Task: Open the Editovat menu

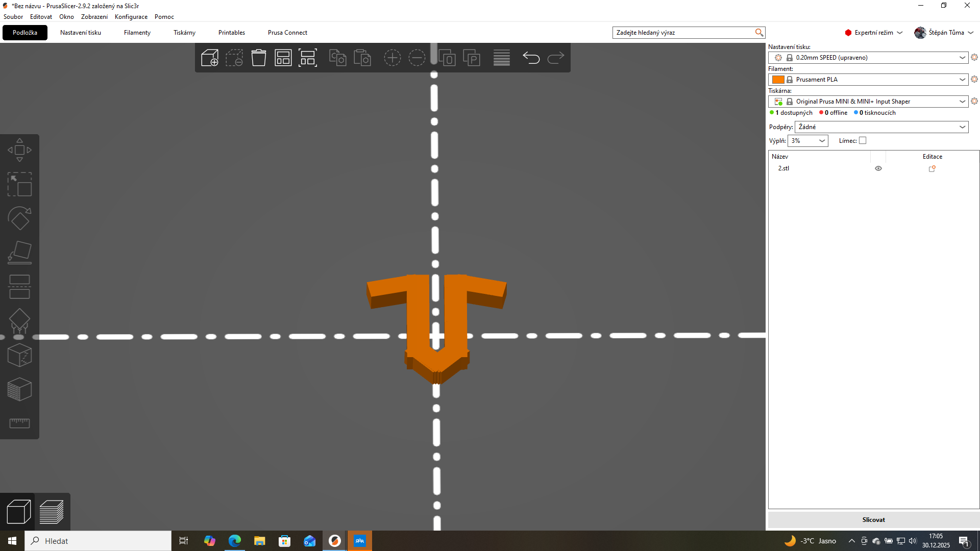Action: pyautogui.click(x=41, y=17)
